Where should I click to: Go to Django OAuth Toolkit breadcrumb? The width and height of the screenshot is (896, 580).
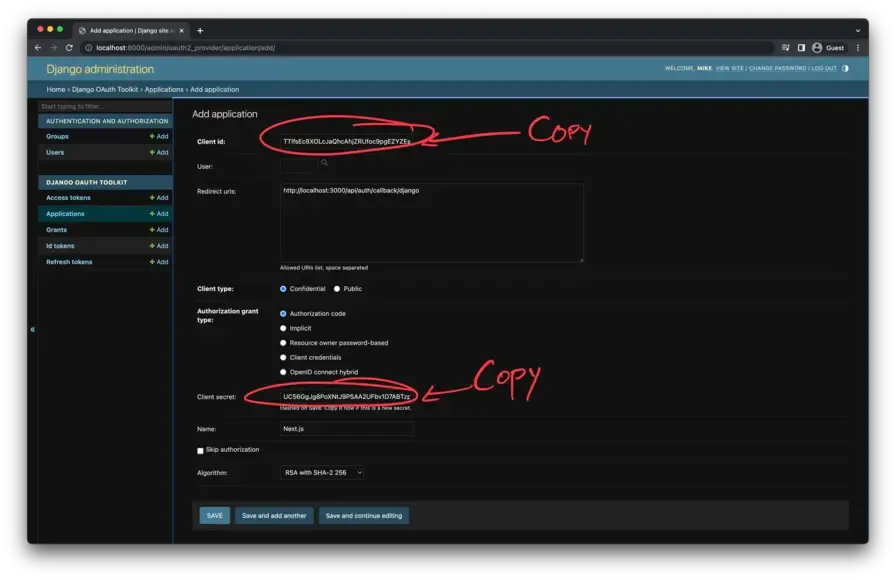tap(105, 90)
